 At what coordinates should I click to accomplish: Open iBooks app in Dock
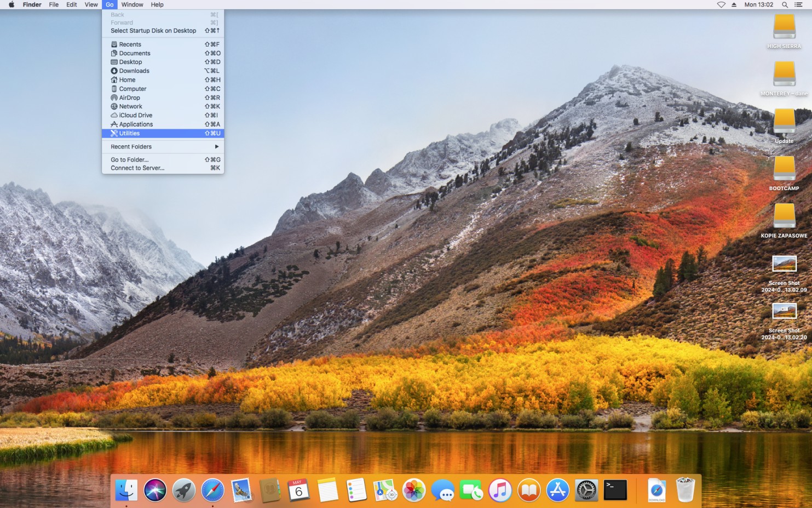[x=529, y=490]
